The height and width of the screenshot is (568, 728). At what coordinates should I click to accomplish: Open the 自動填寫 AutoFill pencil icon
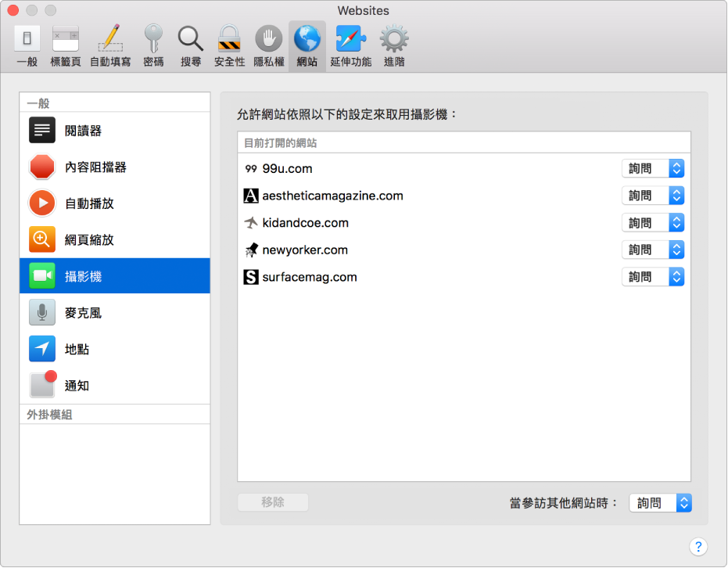pos(110,38)
